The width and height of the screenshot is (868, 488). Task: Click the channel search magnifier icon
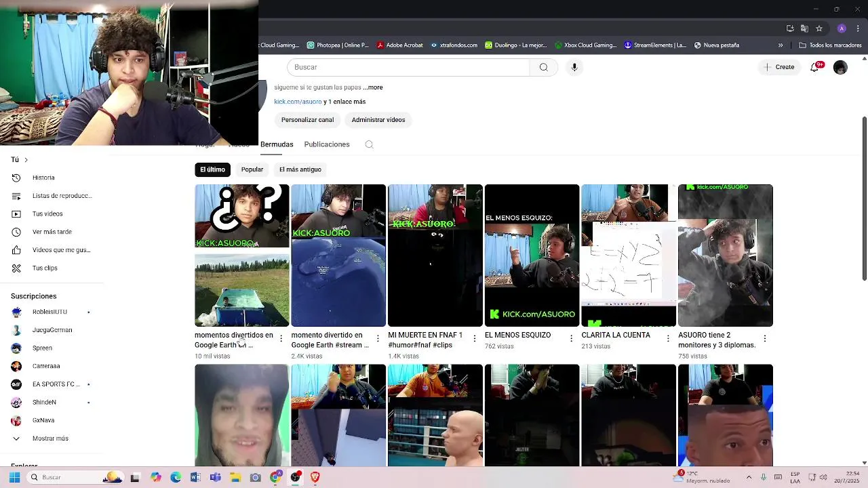tap(369, 144)
